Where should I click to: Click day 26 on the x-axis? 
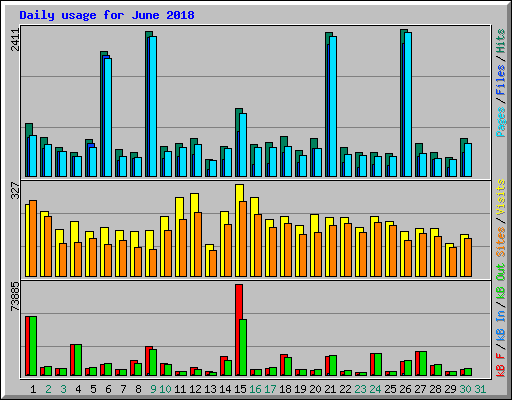coord(405,389)
